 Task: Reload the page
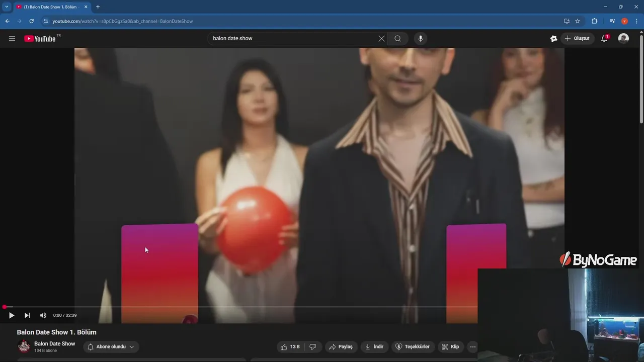pyautogui.click(x=32, y=21)
